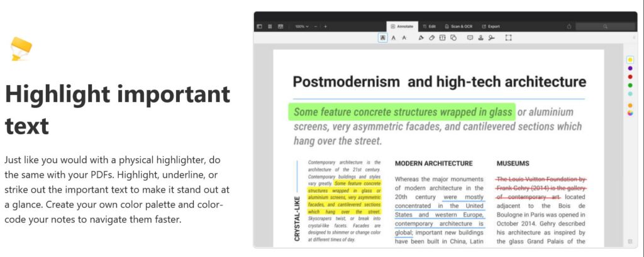This screenshot has width=644, height=257.
Task: Click the zoom in plus button
Action: (x=325, y=26)
